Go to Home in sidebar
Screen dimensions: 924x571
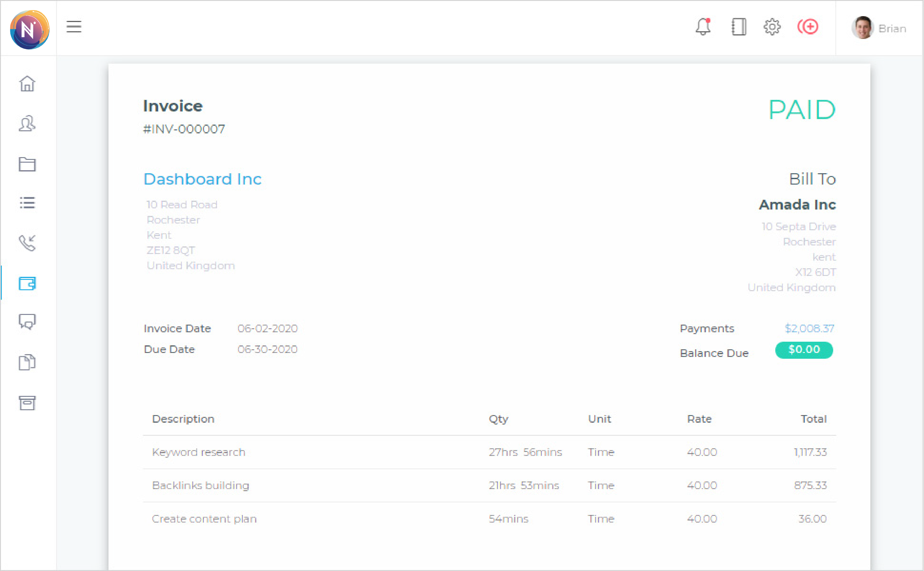click(27, 83)
